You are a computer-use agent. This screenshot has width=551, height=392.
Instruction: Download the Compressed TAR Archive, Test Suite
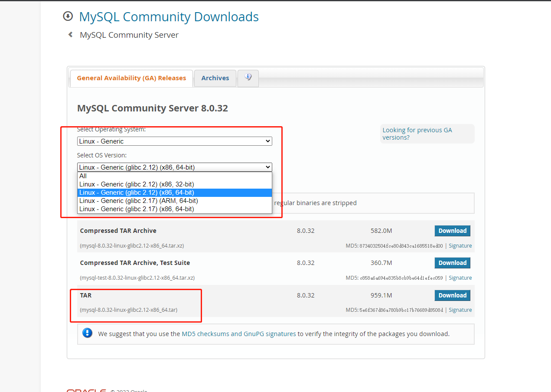(452, 263)
